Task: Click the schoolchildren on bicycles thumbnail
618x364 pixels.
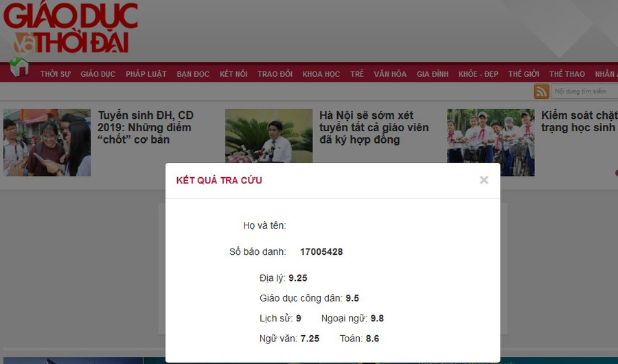Action: click(x=490, y=136)
